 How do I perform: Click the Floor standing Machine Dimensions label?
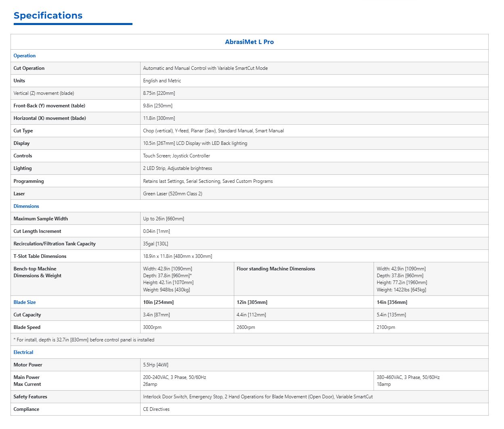(276, 269)
